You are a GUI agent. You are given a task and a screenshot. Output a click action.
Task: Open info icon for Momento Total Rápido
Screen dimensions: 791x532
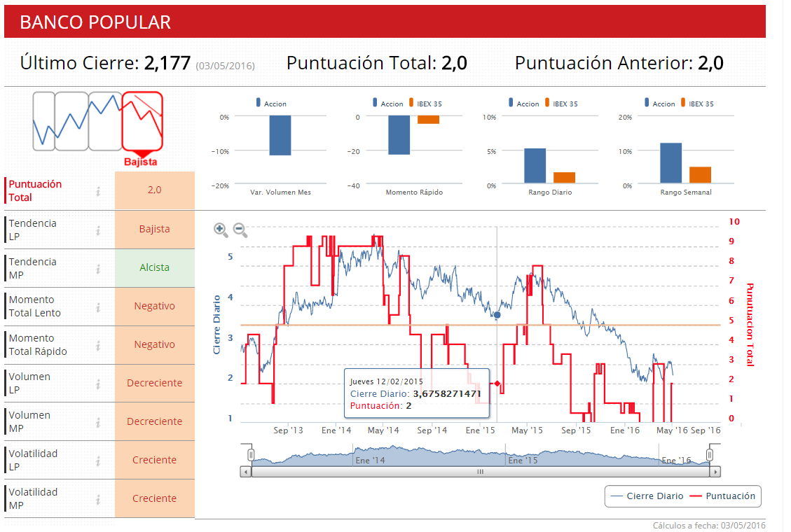tap(98, 346)
